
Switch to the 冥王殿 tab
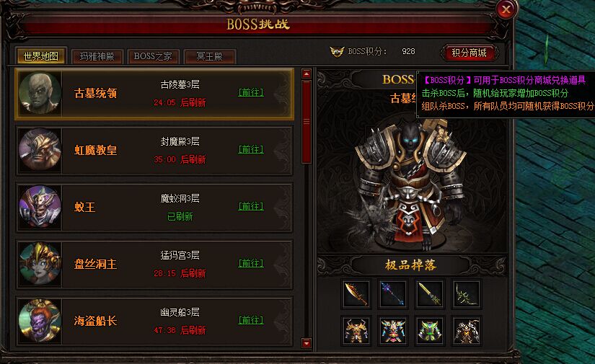click(x=209, y=56)
